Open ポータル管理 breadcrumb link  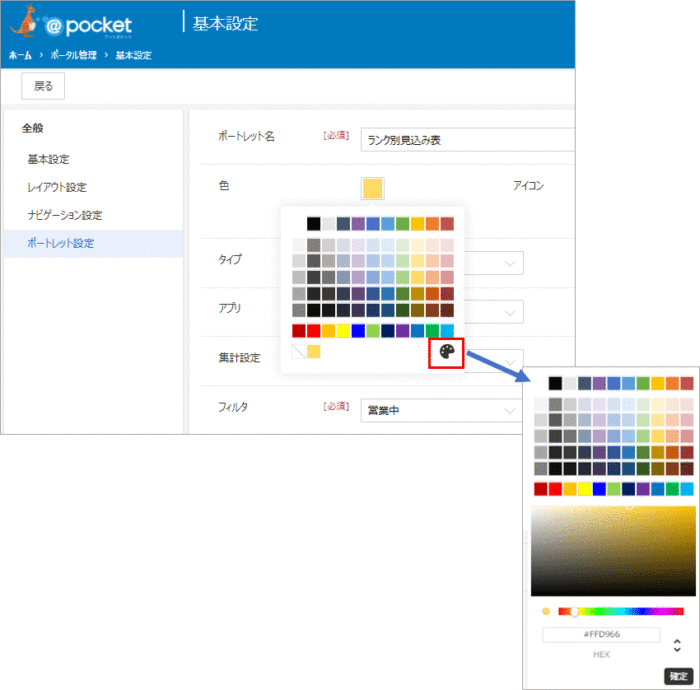pyautogui.click(x=74, y=55)
